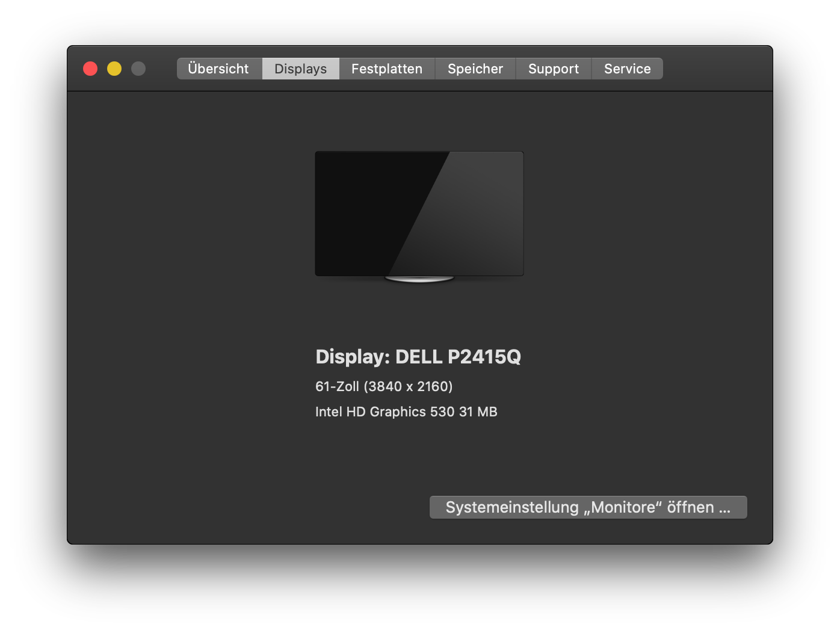Viewport: 840px width, 633px height.
Task: Minimize window with the yellow button
Action: (114, 69)
